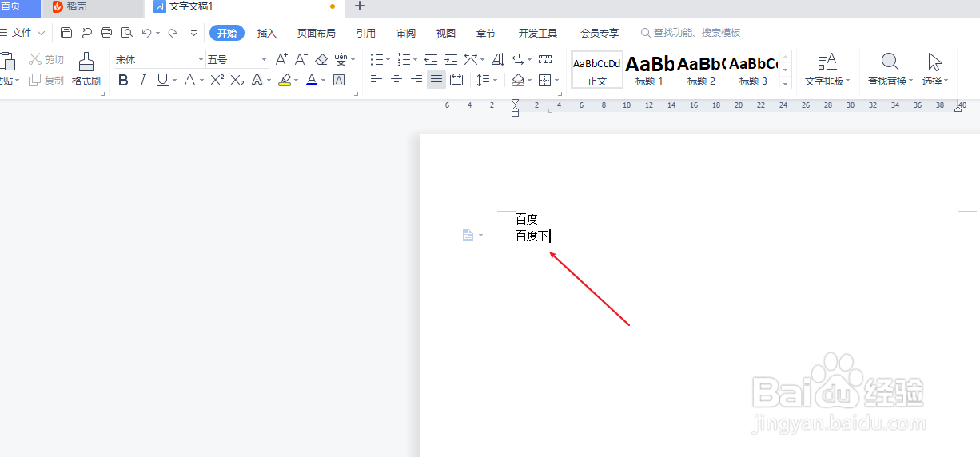980x457 pixels.
Task: Click the paragraph shading paint bucket
Action: [517, 80]
